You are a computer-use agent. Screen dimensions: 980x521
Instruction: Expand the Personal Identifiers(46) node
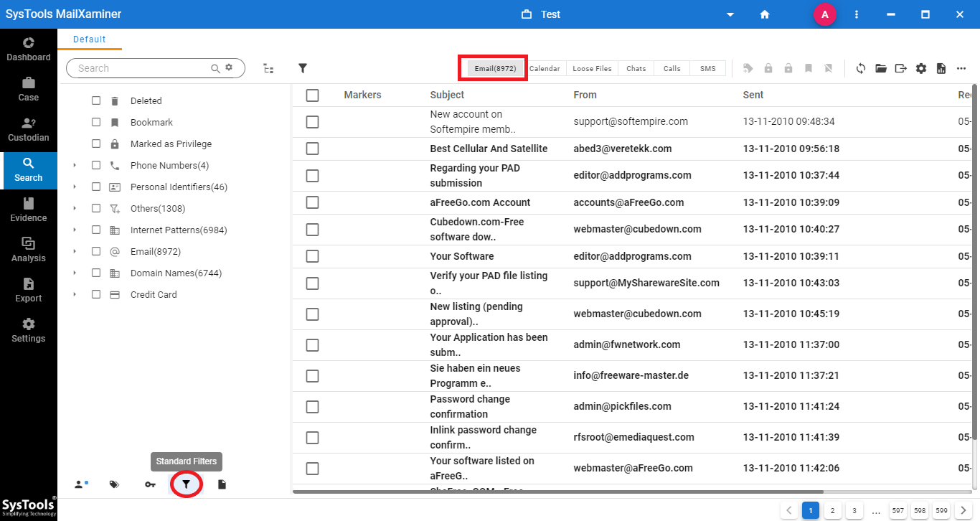pyautogui.click(x=75, y=187)
